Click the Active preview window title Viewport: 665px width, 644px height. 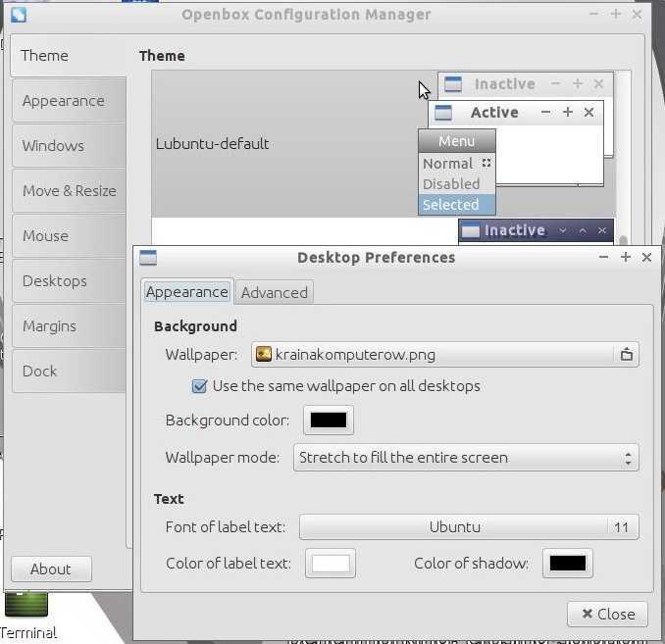(494, 113)
